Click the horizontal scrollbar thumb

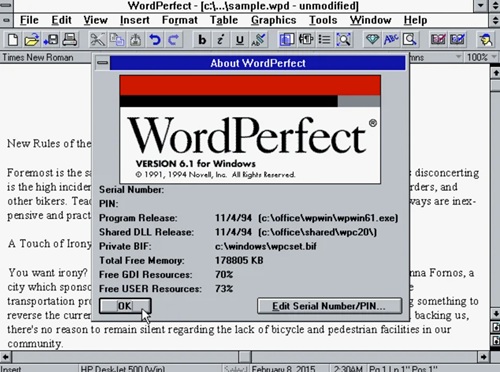(245, 357)
